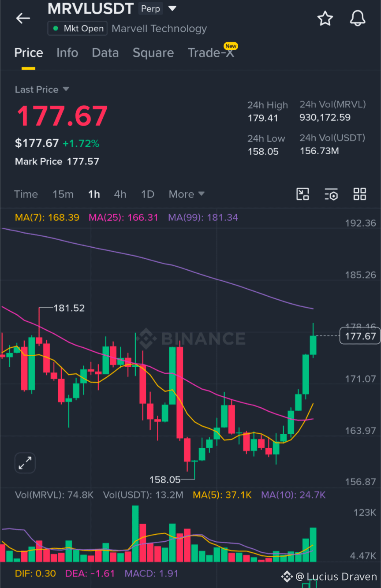381x588 pixels.
Task: Tap the 185.26 price axis label
Action: [360, 275]
